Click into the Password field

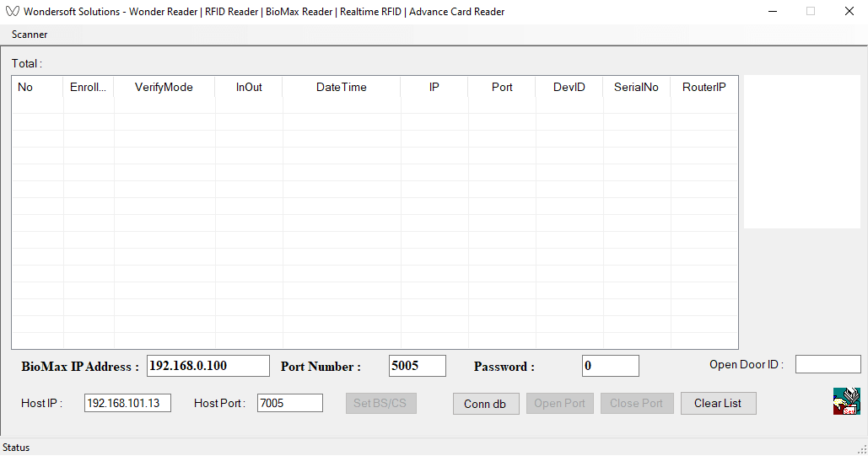tap(610, 366)
